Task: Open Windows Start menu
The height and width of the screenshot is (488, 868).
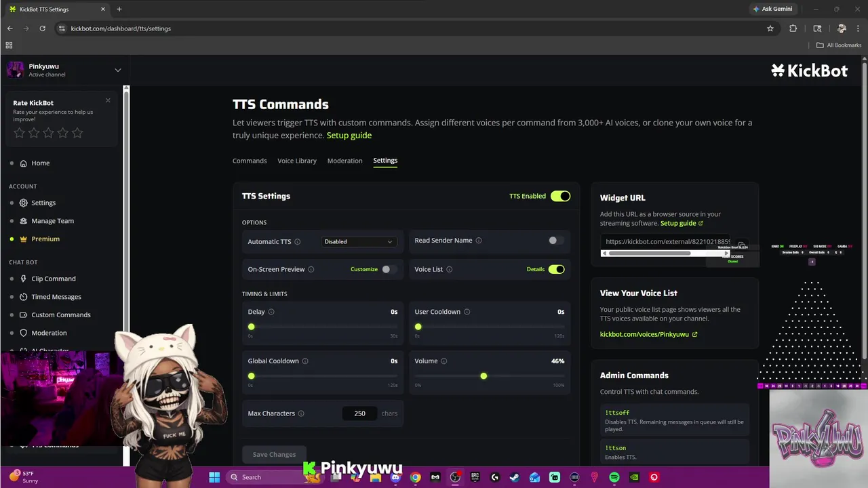Action: 214,477
